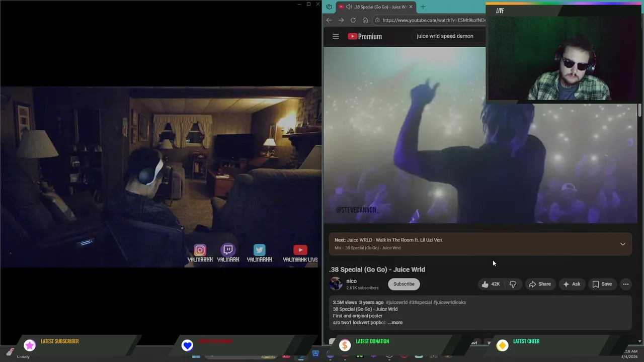Click the LIVE label on webcam overlay

point(500,11)
